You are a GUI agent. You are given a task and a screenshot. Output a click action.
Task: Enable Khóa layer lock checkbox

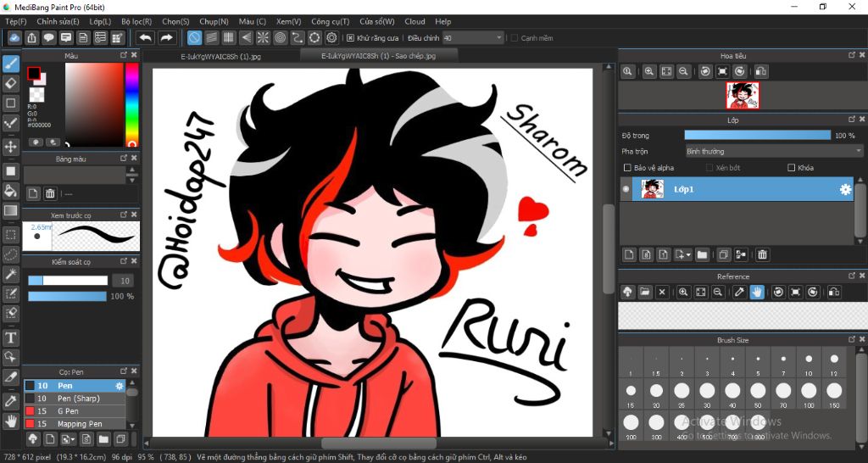[x=791, y=167]
